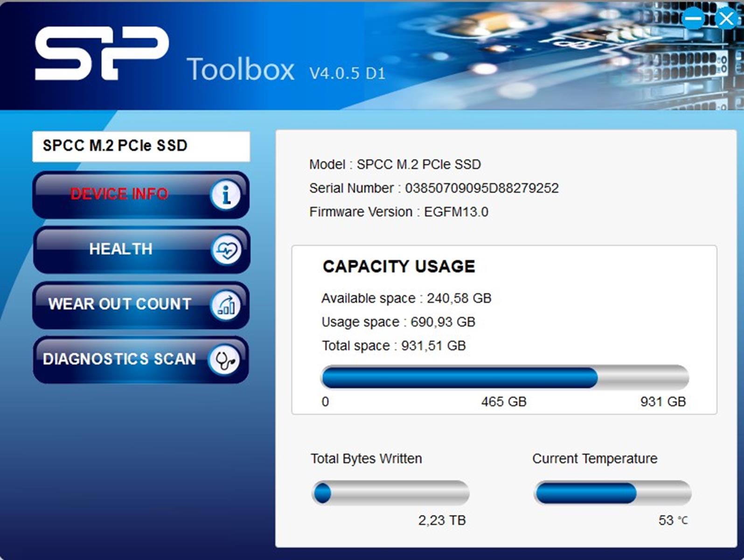Screen dimensions: 744x560
Task: Click the SP logo in the header
Action: tap(102, 53)
